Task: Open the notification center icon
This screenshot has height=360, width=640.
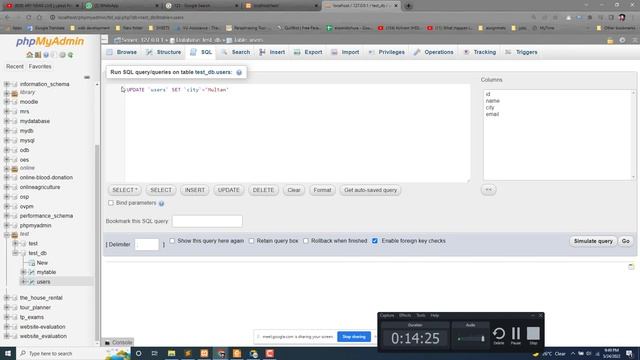Action: point(629,353)
